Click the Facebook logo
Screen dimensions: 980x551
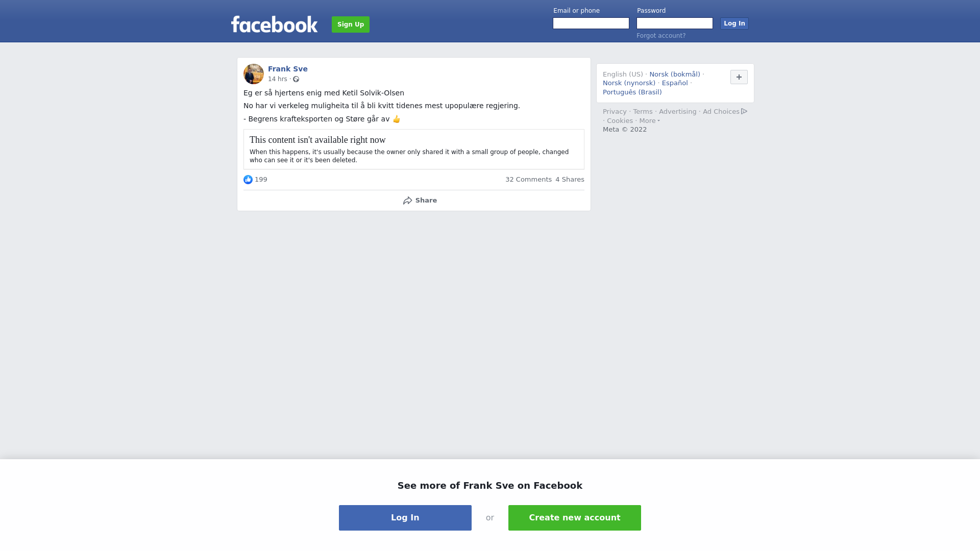pos(274,24)
